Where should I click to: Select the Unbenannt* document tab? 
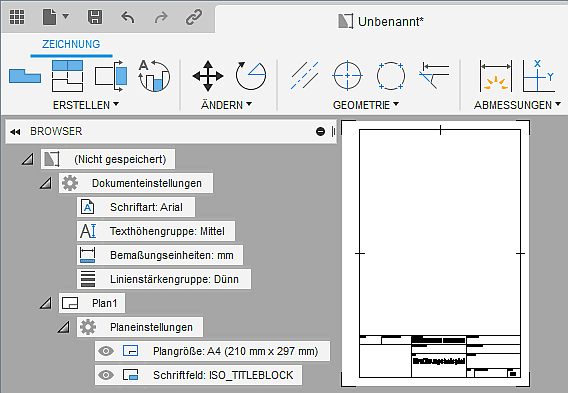[381, 21]
